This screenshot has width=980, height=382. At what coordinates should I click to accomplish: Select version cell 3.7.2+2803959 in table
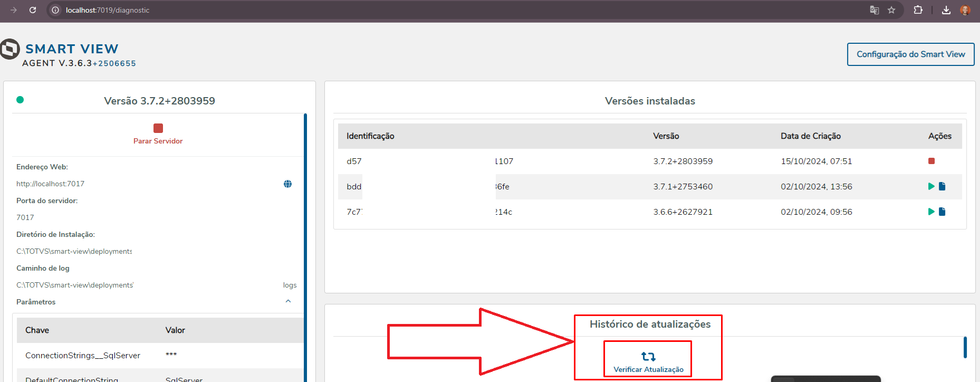coord(683,161)
